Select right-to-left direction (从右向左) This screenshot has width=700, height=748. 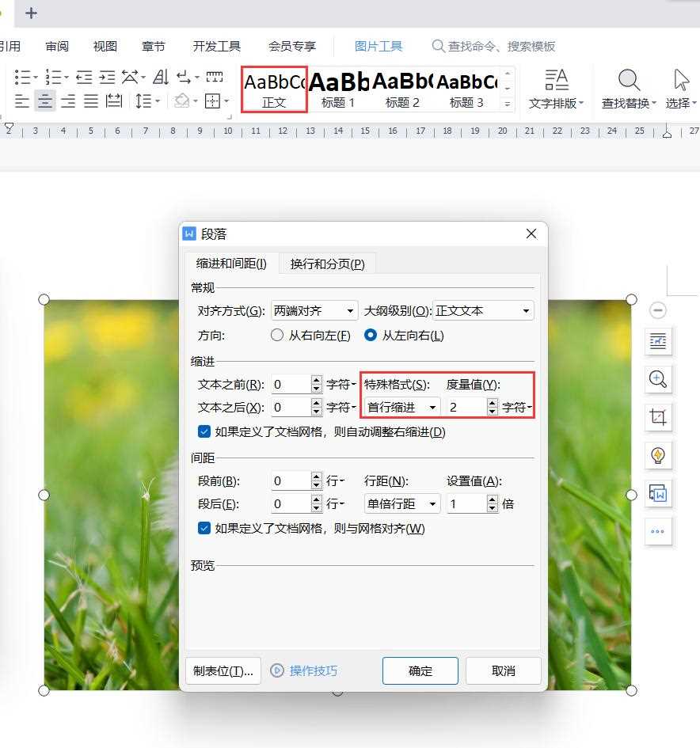click(x=277, y=336)
